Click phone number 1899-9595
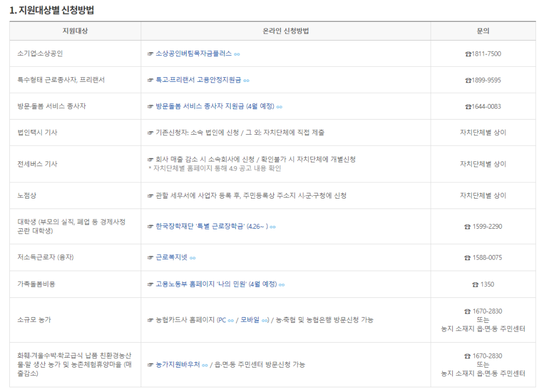This screenshot has height=392, width=544. [x=486, y=80]
